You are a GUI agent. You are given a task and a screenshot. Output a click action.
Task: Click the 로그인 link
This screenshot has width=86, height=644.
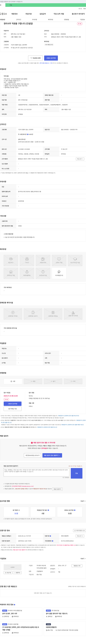80,8
